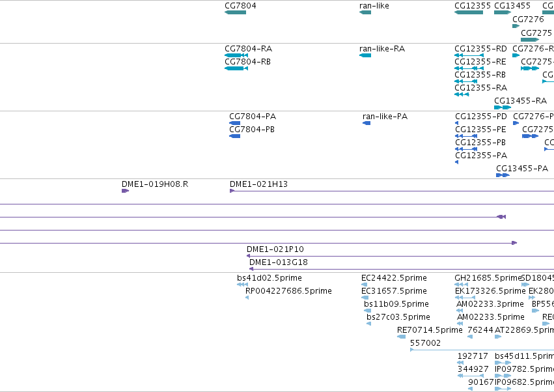This screenshot has width=554, height=392.
Task: Open the CG7276 gene label
Action: (528, 19)
